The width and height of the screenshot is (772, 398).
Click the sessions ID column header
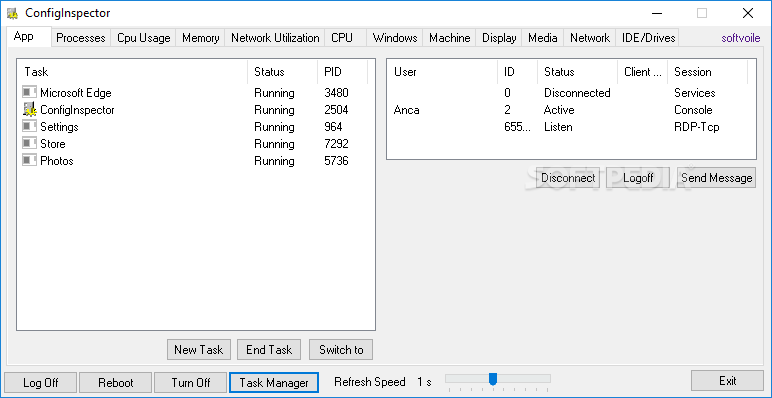517,72
